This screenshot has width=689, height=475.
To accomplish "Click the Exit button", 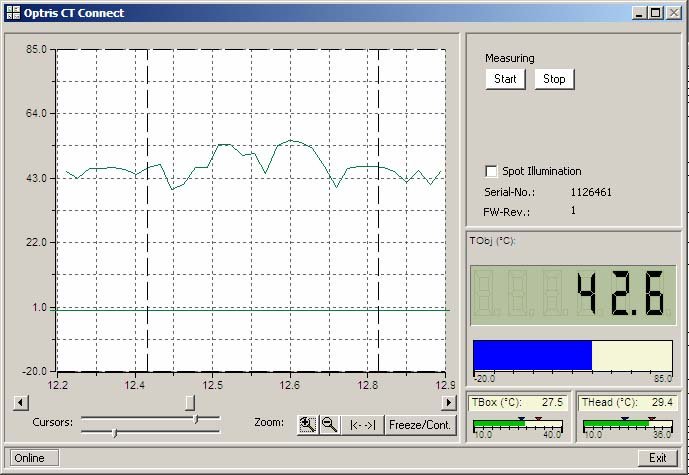I will (657, 458).
